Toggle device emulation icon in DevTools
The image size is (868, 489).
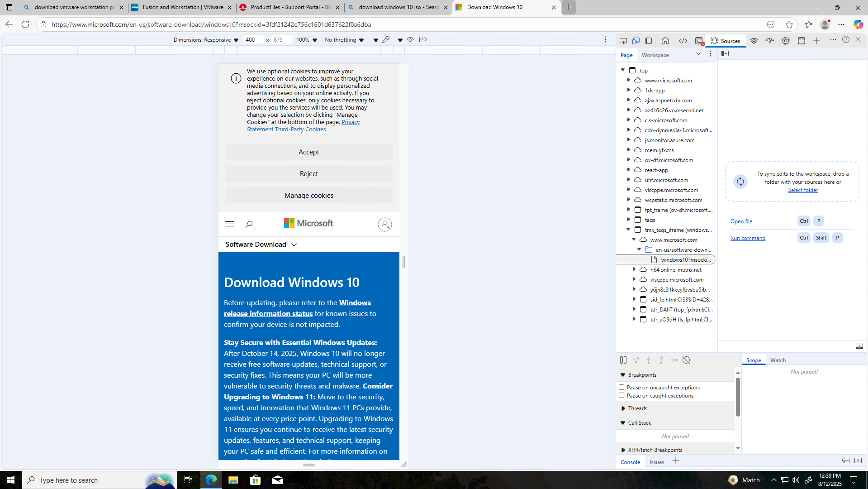click(x=636, y=41)
